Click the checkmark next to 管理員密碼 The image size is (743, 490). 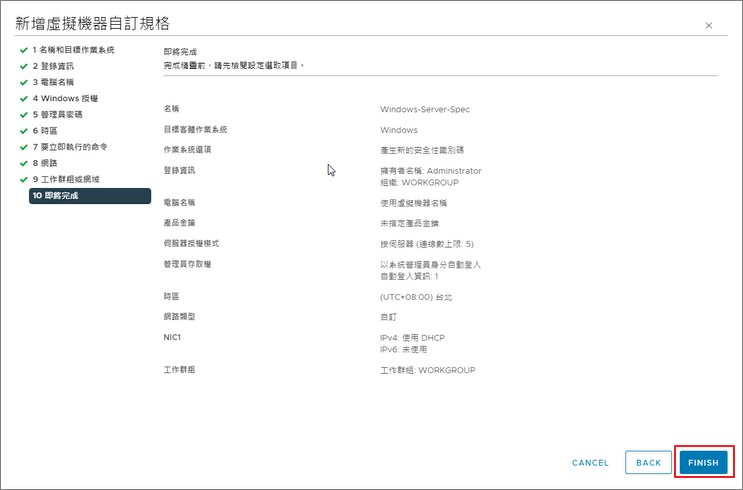(x=24, y=114)
